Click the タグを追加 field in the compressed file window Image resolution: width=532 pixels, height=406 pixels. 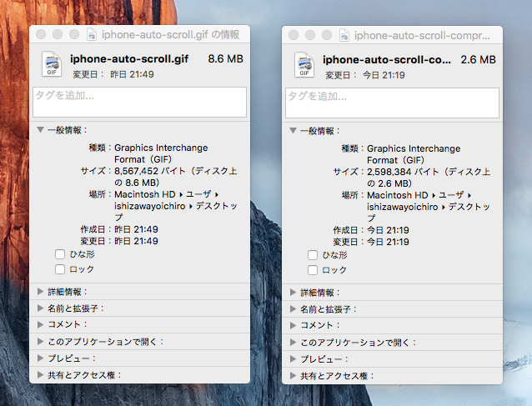click(x=392, y=103)
